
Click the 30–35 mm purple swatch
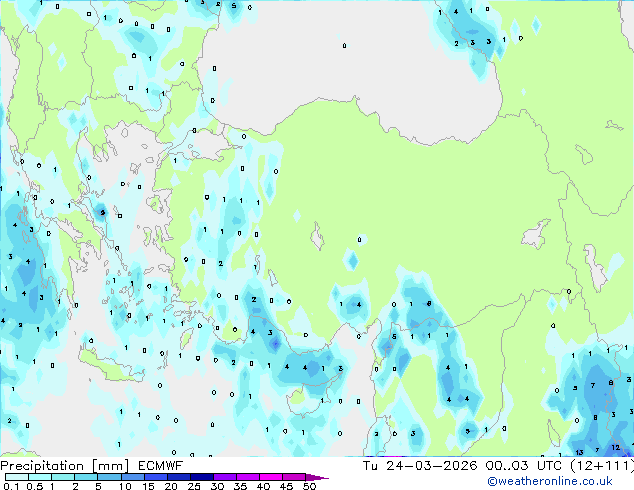tap(224, 477)
